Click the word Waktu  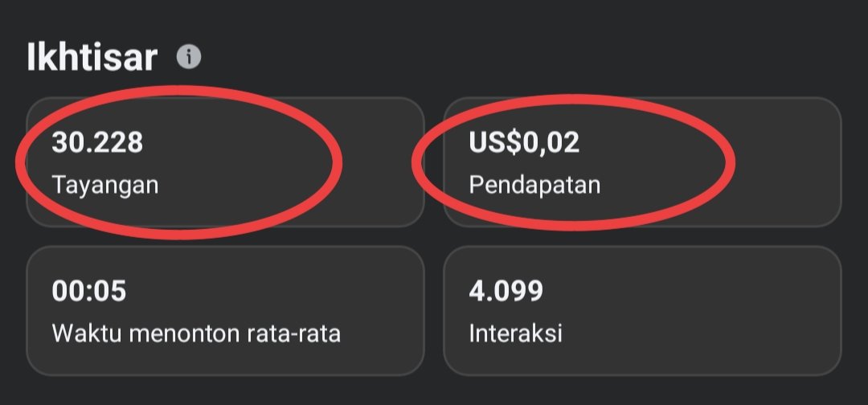point(80,333)
